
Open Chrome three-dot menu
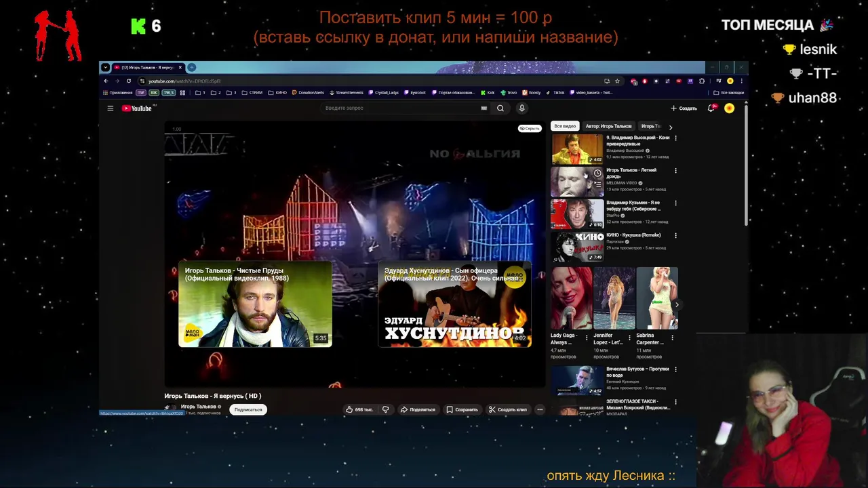pyautogui.click(x=741, y=81)
